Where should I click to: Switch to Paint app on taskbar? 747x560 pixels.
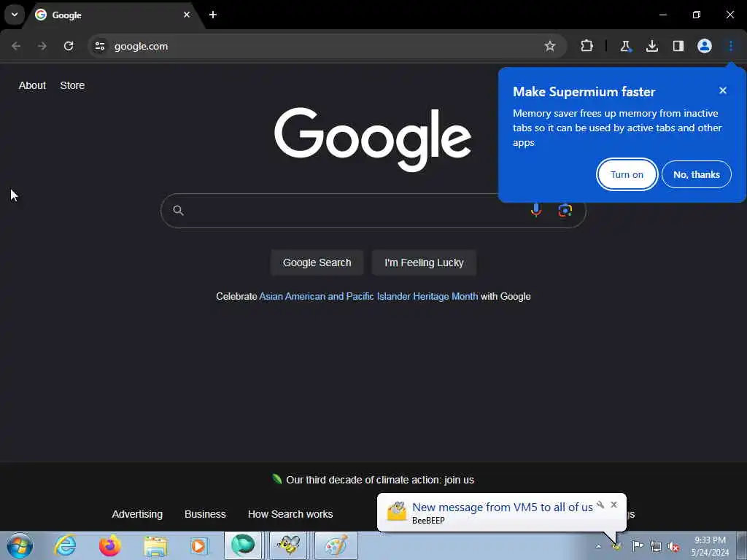(336, 545)
